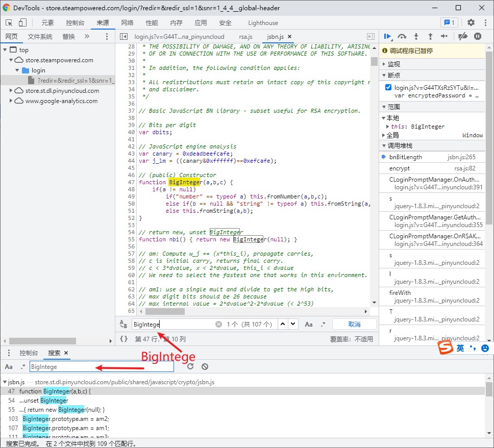494x448 pixels.
Task: Collapse the login folder
Action: click(17, 70)
